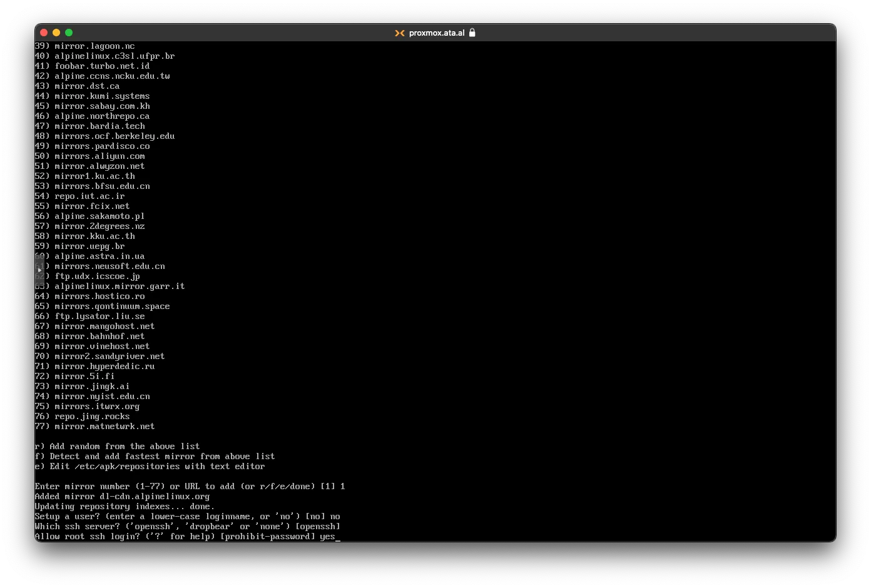This screenshot has width=871, height=588.
Task: Click the alpine.astra.in.ua line
Action: click(90, 256)
